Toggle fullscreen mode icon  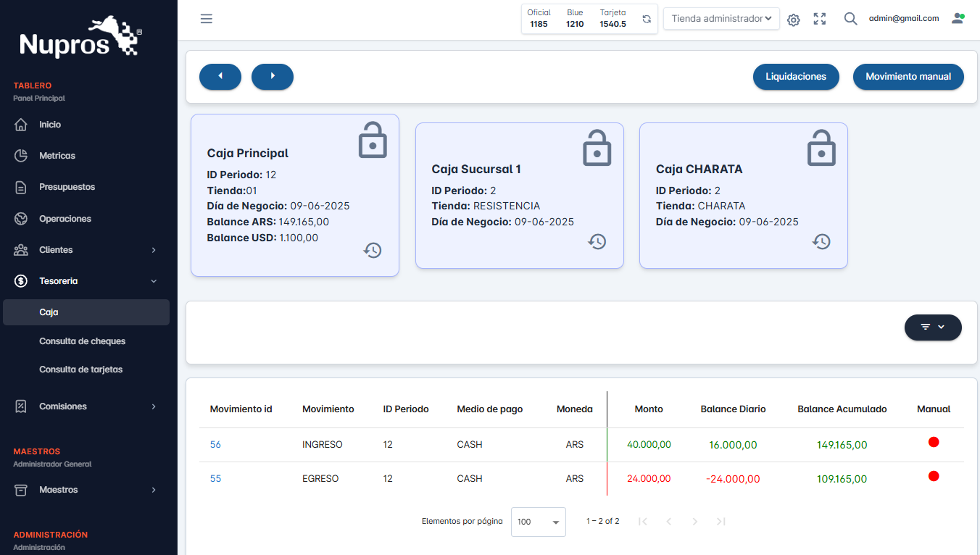pyautogui.click(x=820, y=19)
